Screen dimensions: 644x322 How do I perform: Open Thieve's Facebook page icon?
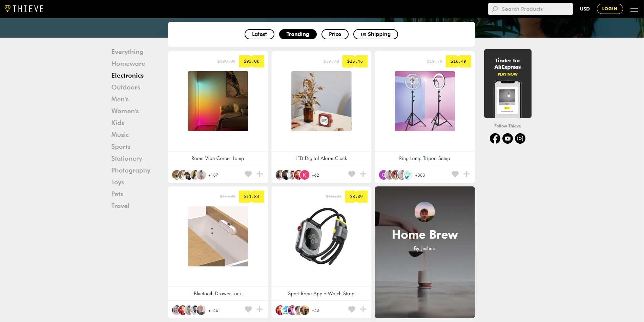tap(495, 138)
